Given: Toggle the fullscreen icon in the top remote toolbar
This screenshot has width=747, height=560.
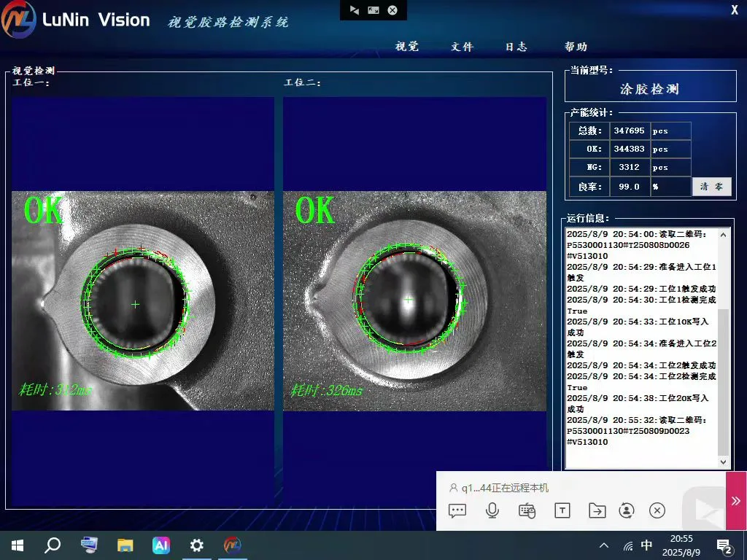Looking at the screenshot, I should 373,10.
